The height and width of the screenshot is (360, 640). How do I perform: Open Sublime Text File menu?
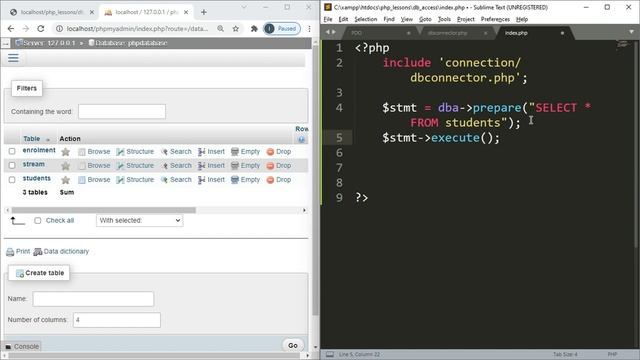pos(328,19)
